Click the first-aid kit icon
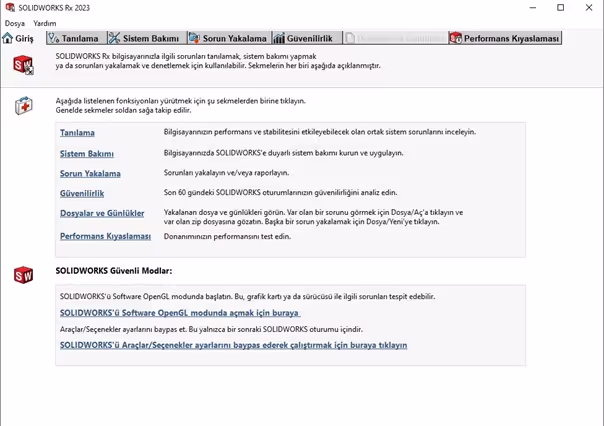The height and width of the screenshot is (426, 604). pyautogui.click(x=24, y=106)
